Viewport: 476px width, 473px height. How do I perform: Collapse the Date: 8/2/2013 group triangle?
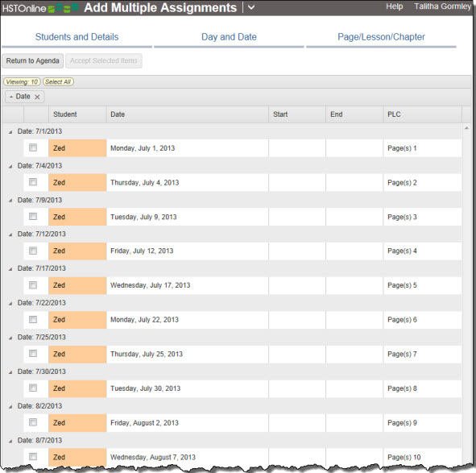point(10,406)
